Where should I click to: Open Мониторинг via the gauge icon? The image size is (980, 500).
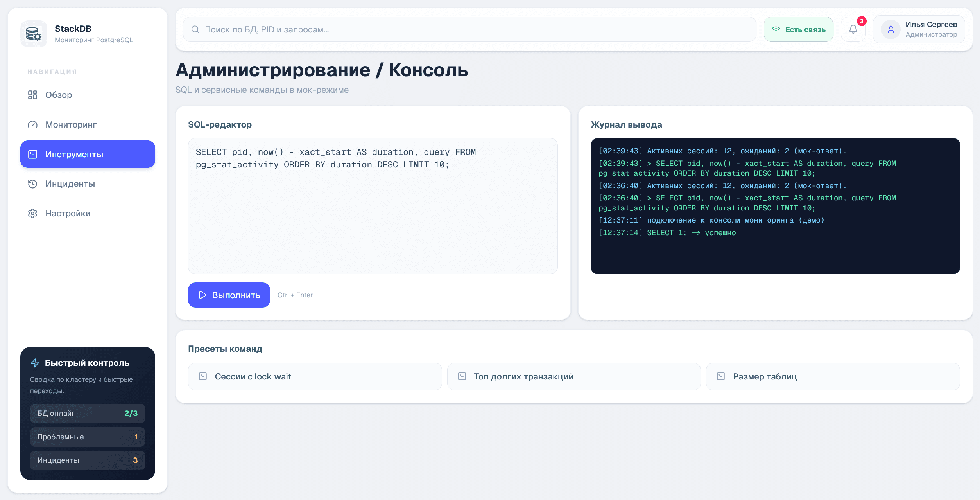(x=33, y=124)
